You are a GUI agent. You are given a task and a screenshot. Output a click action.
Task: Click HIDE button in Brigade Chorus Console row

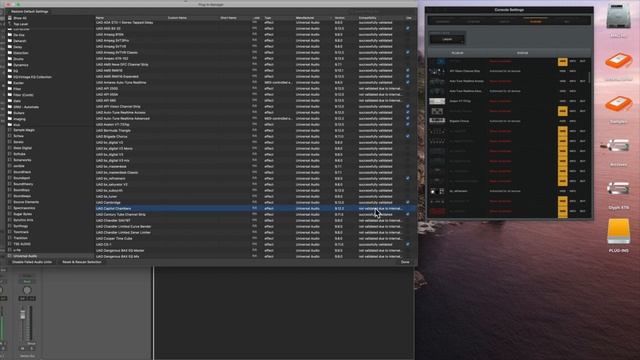coord(562,121)
